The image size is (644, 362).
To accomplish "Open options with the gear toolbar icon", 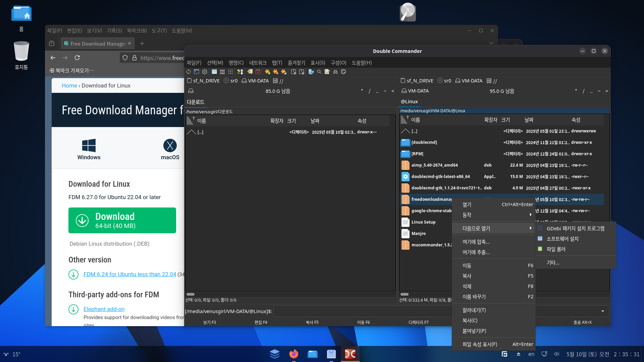I will [x=205, y=72].
